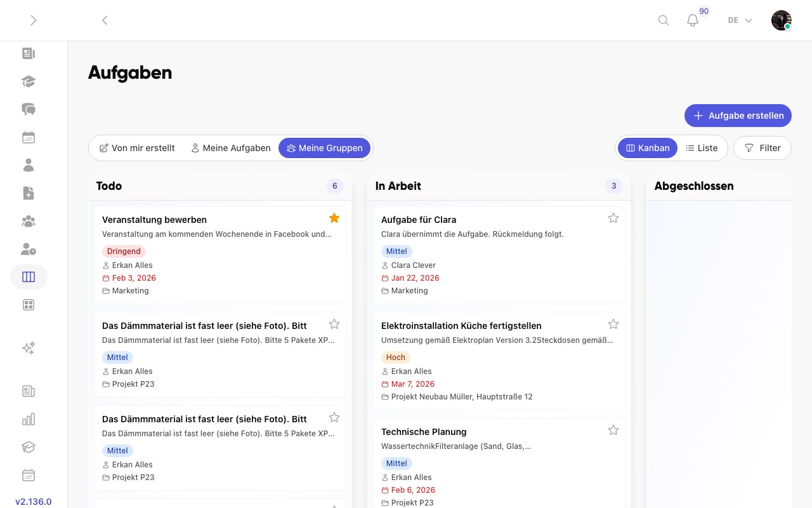Open the calendar icon in the sidebar
The image size is (812, 508).
[28, 137]
